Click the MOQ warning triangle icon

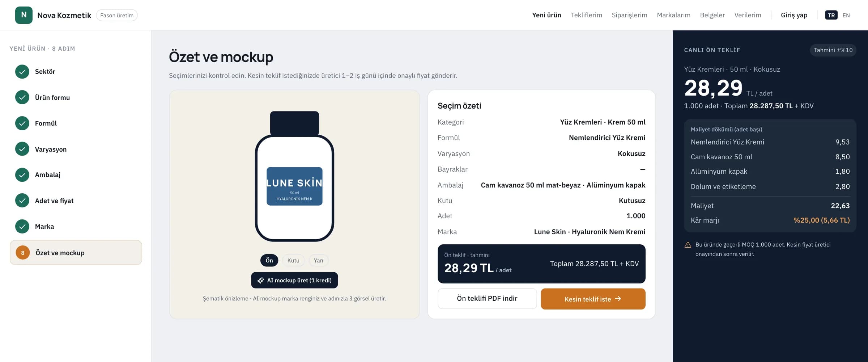(688, 245)
